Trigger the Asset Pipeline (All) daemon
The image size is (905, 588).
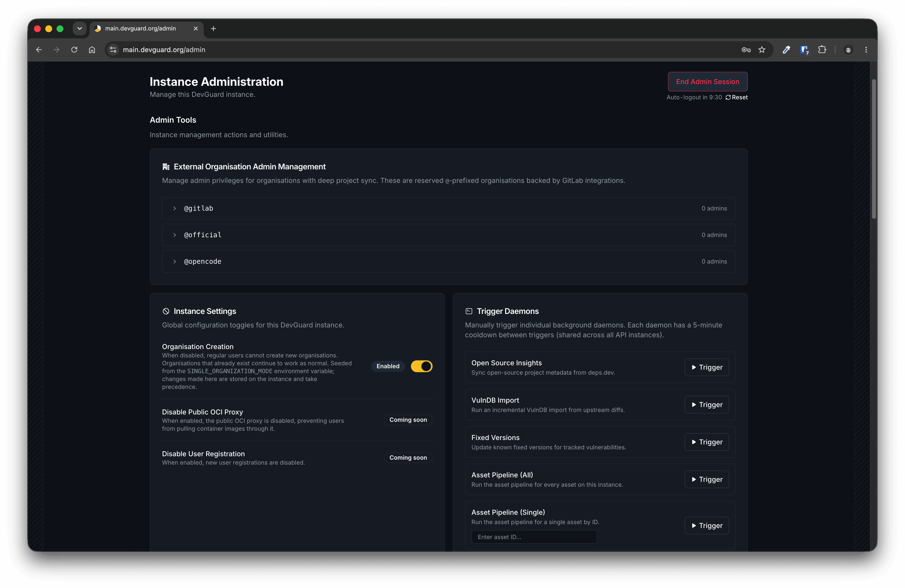coord(707,480)
